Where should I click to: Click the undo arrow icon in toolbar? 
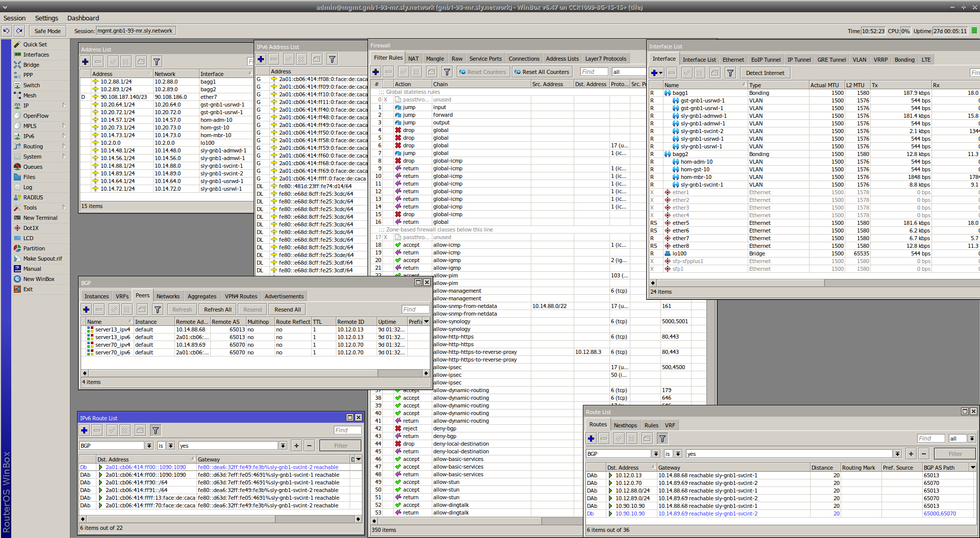(6, 31)
